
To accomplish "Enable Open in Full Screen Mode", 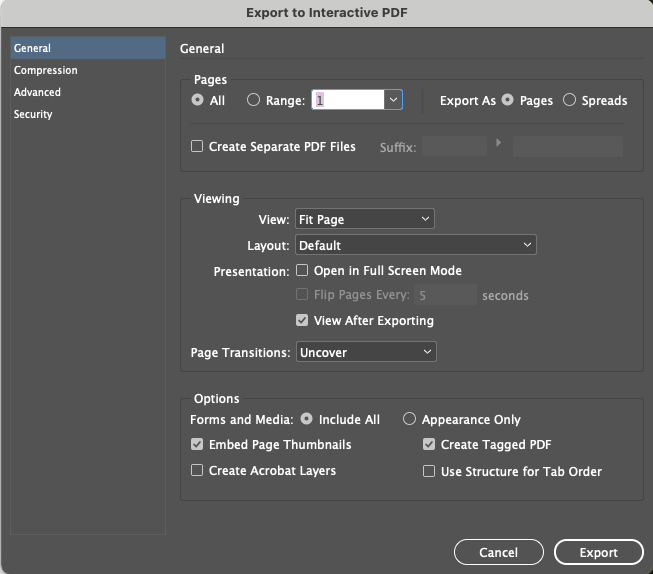I will (x=302, y=271).
